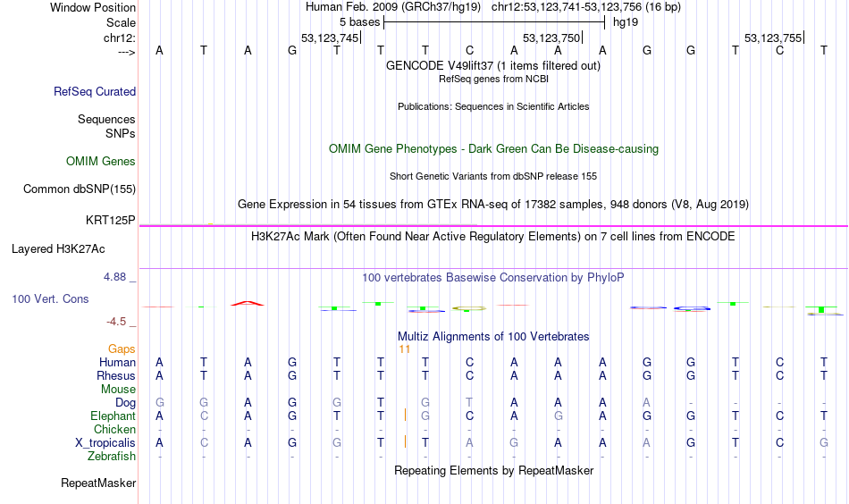Click orange insertion bar in Elephant row

405,416
